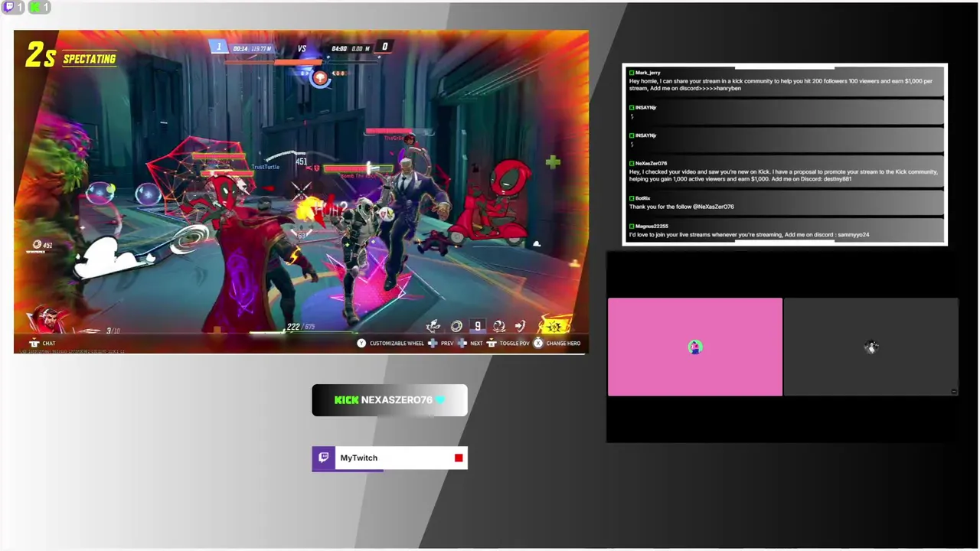Click the CHAT prompt in game HUD
The image size is (980, 551).
tap(42, 343)
